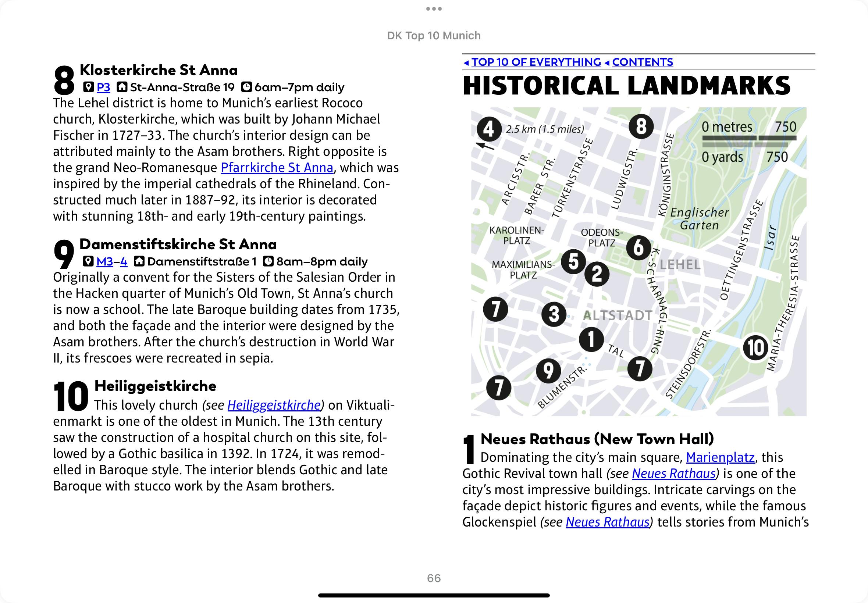Follow the Pfarrkirche St Anna link
The width and height of the screenshot is (868, 603).
click(x=277, y=167)
